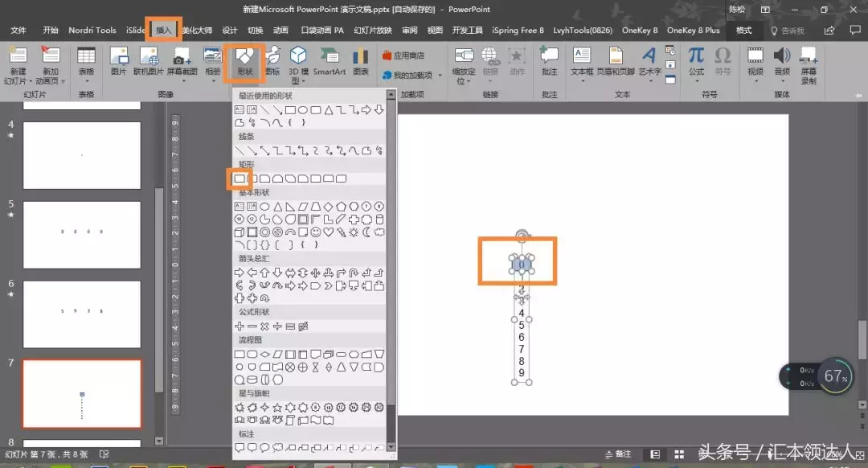The height and width of the screenshot is (468, 868).
Task: Open the 动画 Animations tab
Action: click(x=280, y=31)
